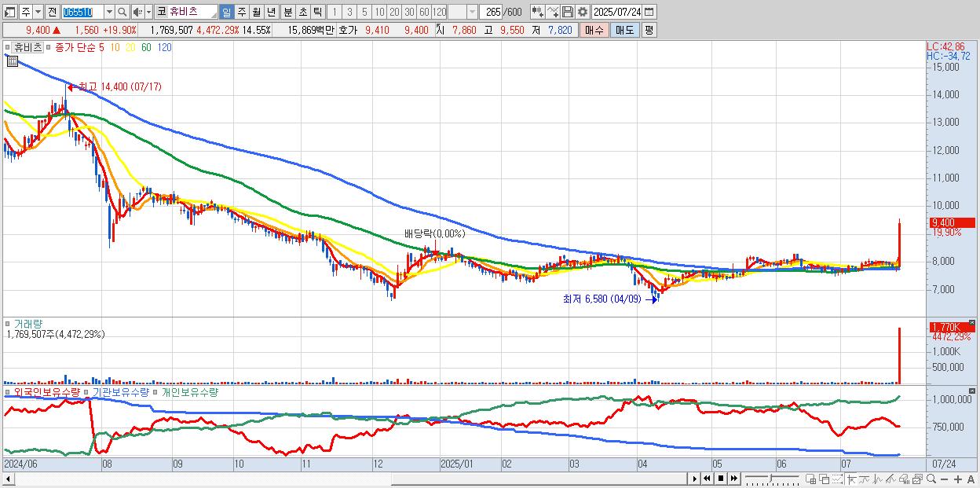Viewport: 980px width, 488px height.
Task: Click the 전 button
Action: (x=52, y=12)
